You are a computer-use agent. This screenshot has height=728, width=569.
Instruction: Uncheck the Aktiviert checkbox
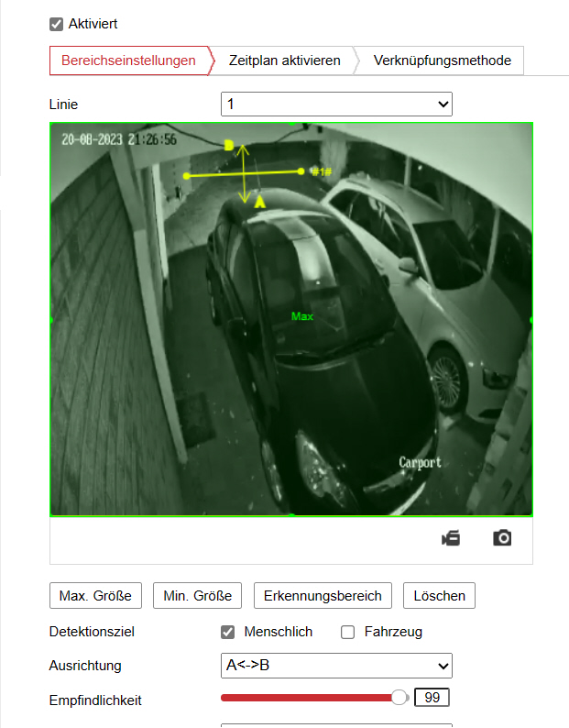pos(57,24)
